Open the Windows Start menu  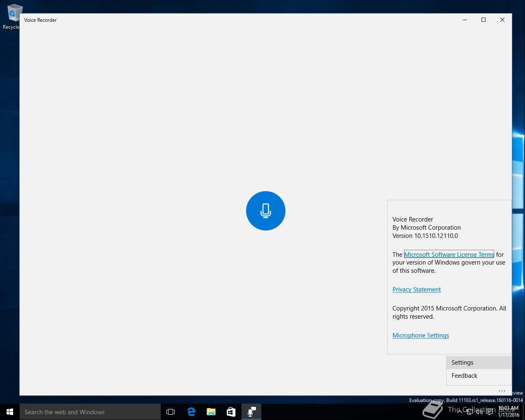(x=10, y=412)
